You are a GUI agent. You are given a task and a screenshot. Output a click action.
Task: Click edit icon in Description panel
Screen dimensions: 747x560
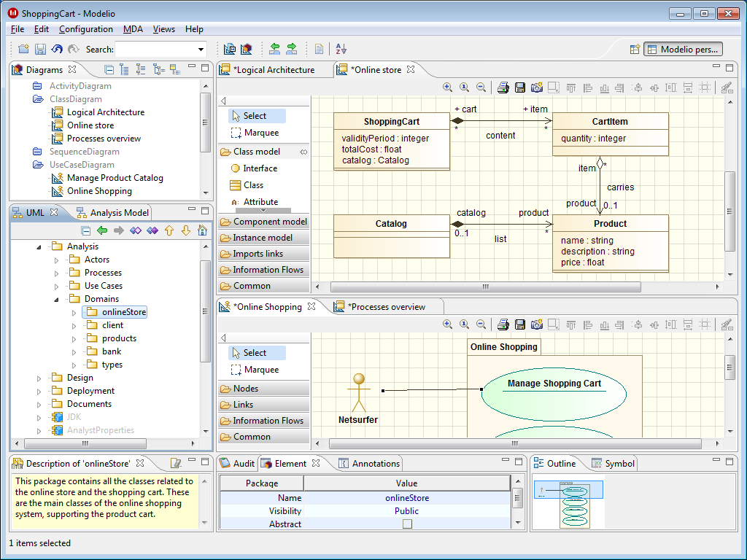[x=176, y=463]
